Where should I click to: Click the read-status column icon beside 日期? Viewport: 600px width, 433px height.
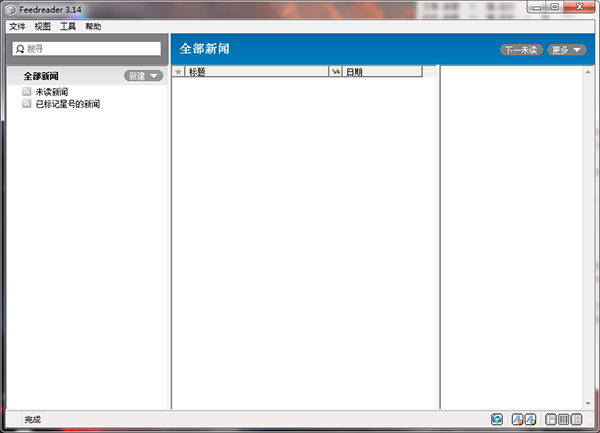coord(335,72)
